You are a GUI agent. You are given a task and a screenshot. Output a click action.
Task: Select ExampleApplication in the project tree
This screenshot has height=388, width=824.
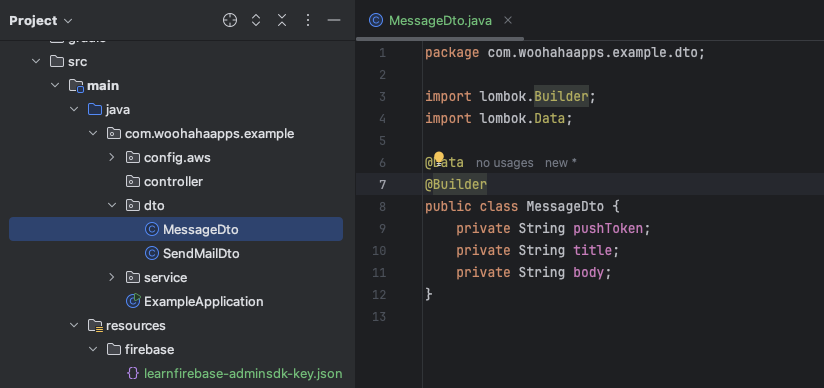point(176,301)
